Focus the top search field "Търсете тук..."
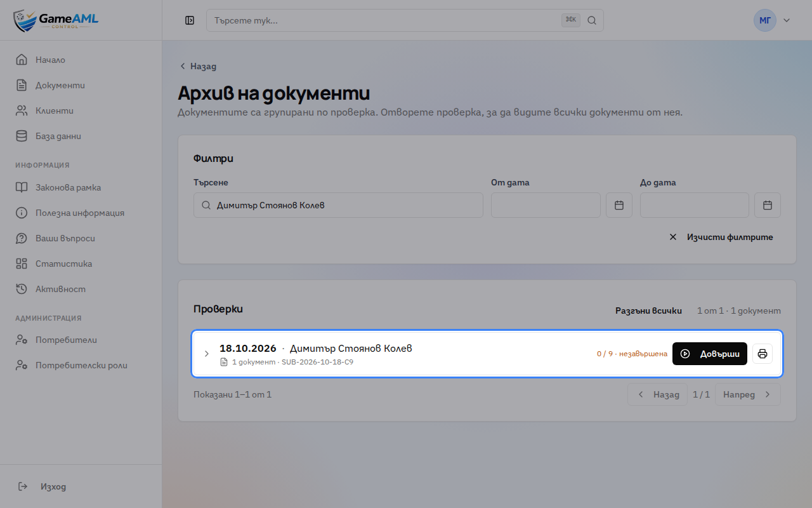Image resolution: width=812 pixels, height=508 pixels. pos(405,20)
